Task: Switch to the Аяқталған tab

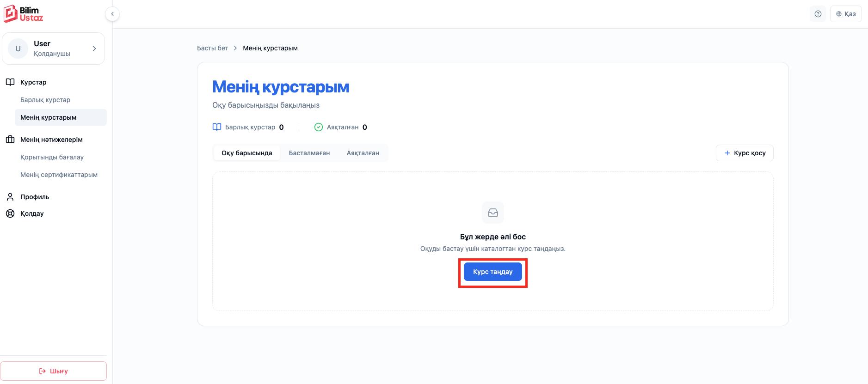Action: (363, 153)
